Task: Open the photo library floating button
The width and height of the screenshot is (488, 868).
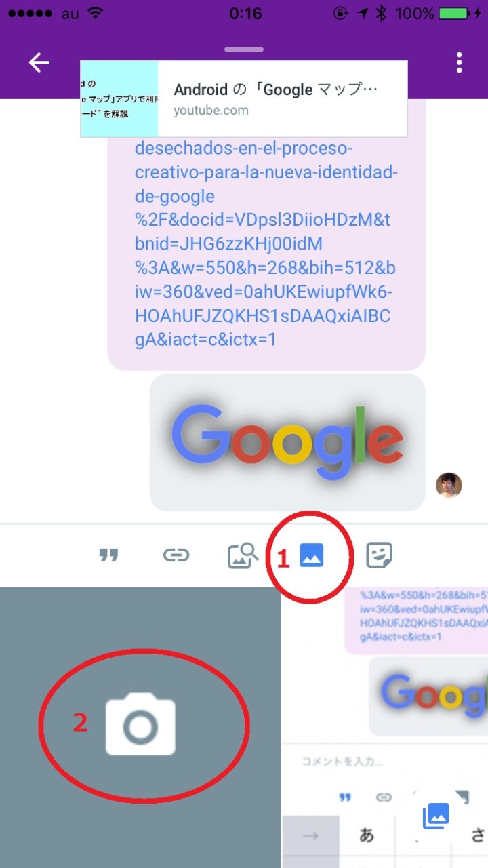Action: point(436,814)
